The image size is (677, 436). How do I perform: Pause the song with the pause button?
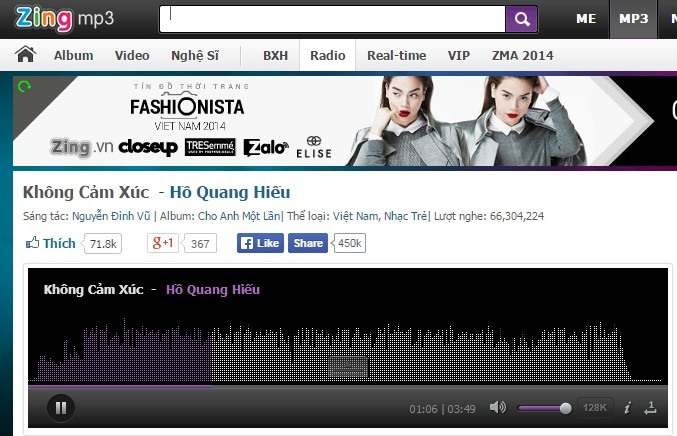(60, 407)
